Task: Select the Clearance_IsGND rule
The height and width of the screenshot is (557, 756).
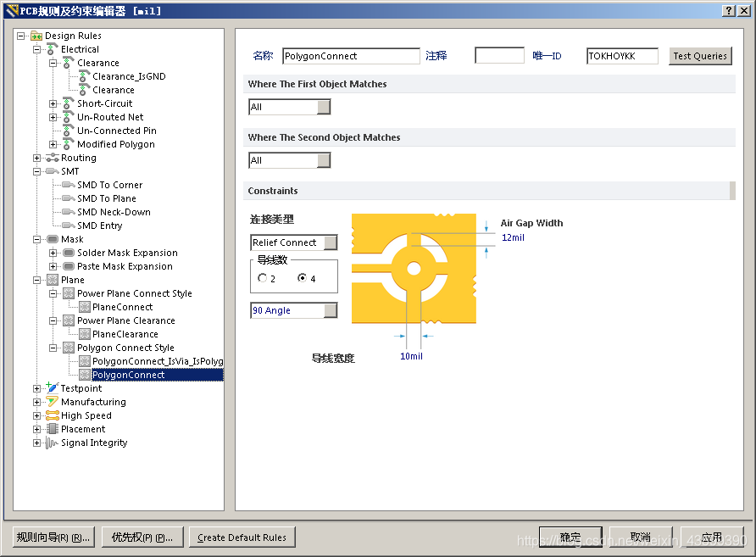Action: 129,76
